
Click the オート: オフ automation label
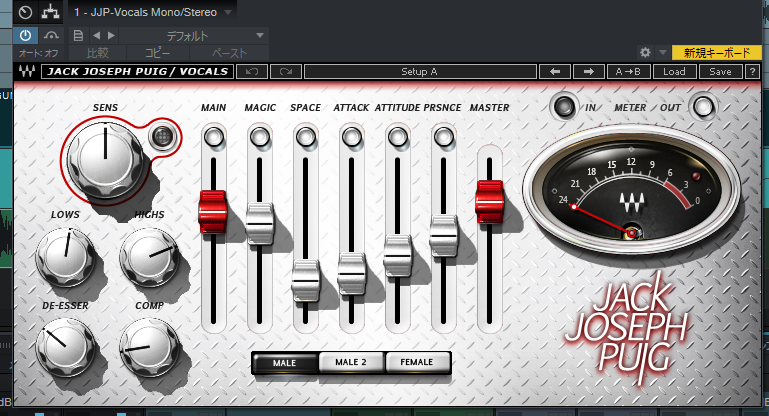tap(39, 53)
